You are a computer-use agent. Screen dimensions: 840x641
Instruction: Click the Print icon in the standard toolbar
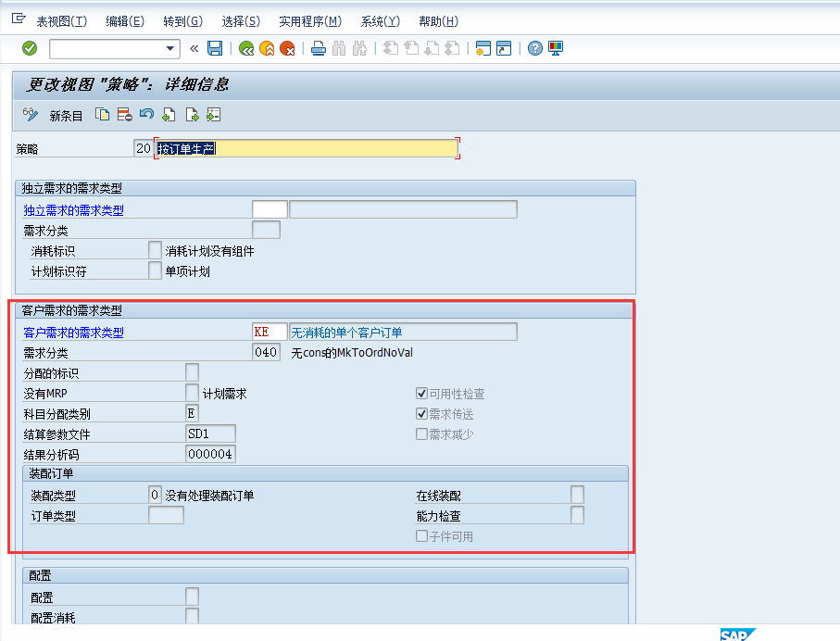pos(318,49)
